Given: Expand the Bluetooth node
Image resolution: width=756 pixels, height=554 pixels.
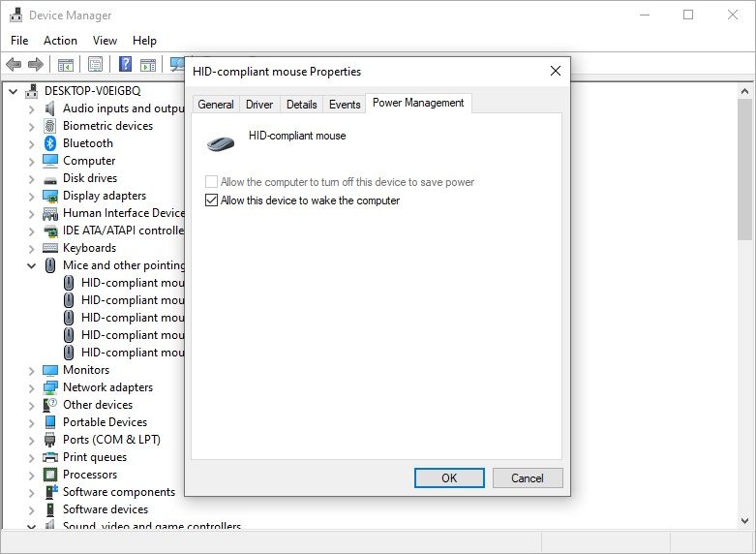Looking at the screenshot, I should [x=31, y=143].
